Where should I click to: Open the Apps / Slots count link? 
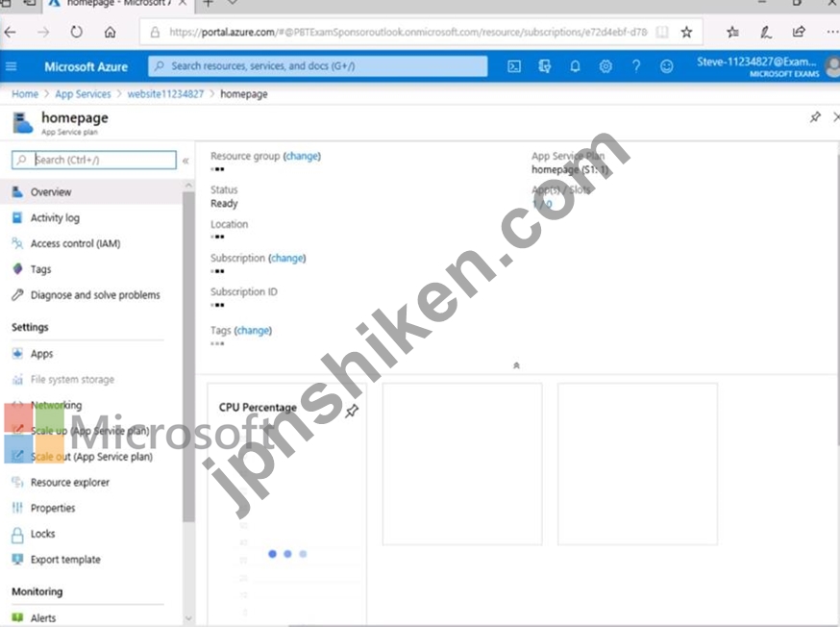pyautogui.click(x=542, y=204)
